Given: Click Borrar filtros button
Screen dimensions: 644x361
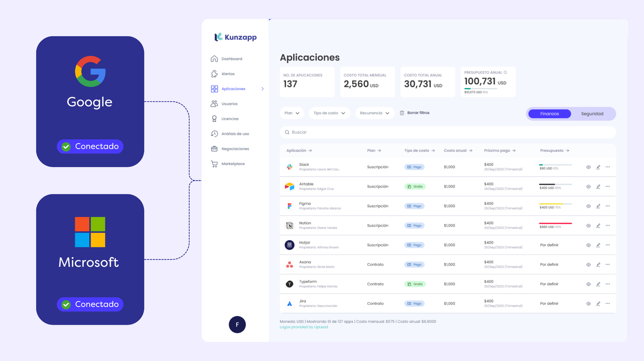Looking at the screenshot, I should (415, 113).
